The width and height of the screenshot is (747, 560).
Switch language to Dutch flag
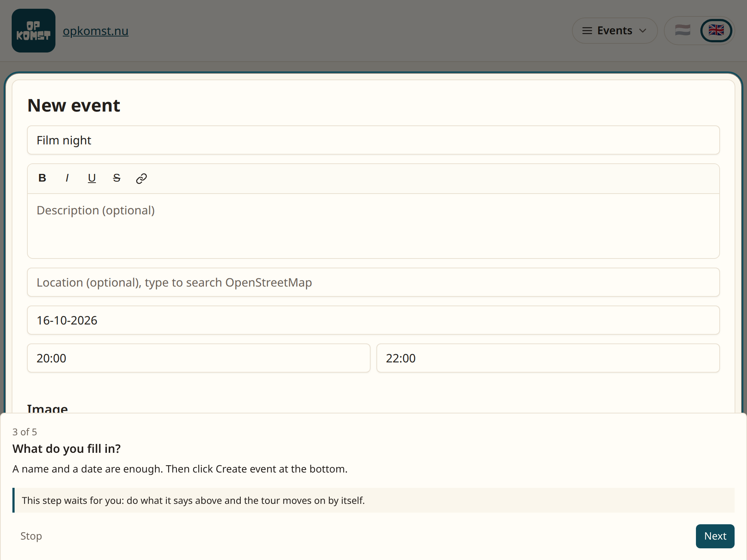pos(682,31)
